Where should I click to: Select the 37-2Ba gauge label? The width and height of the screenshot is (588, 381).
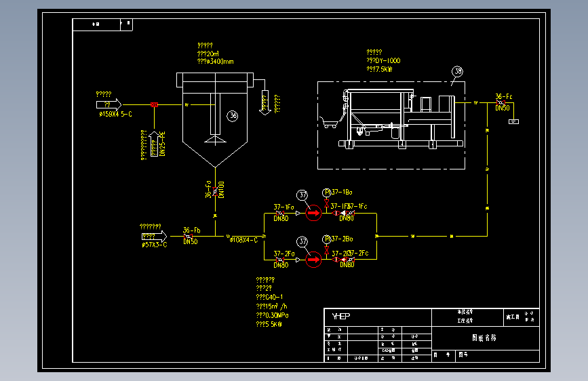(342, 239)
